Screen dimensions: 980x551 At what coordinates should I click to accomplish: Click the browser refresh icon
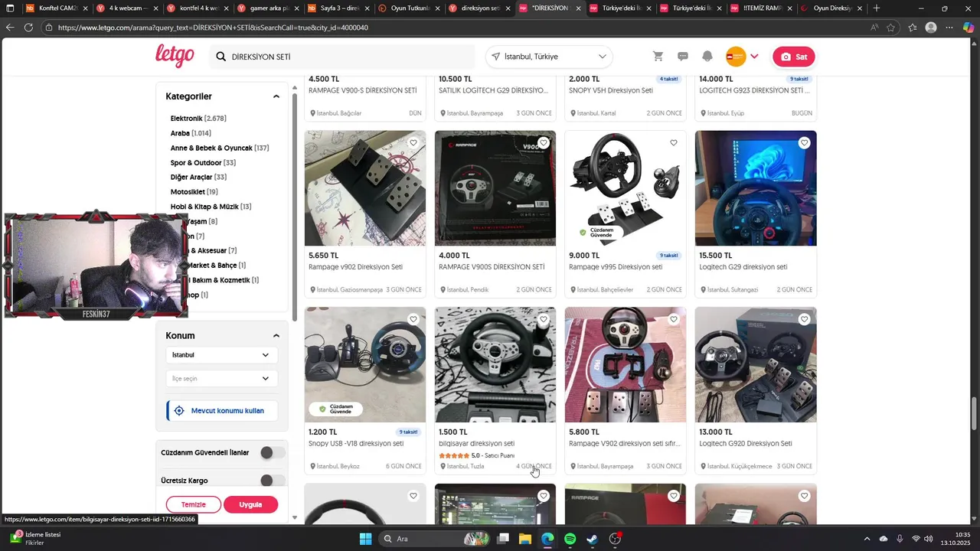pyautogui.click(x=28, y=28)
